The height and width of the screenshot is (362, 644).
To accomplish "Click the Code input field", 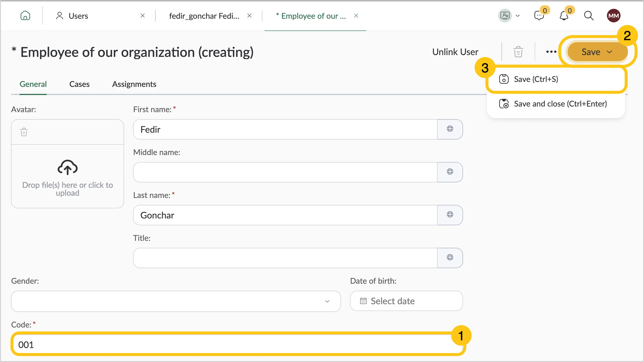I will [x=237, y=345].
